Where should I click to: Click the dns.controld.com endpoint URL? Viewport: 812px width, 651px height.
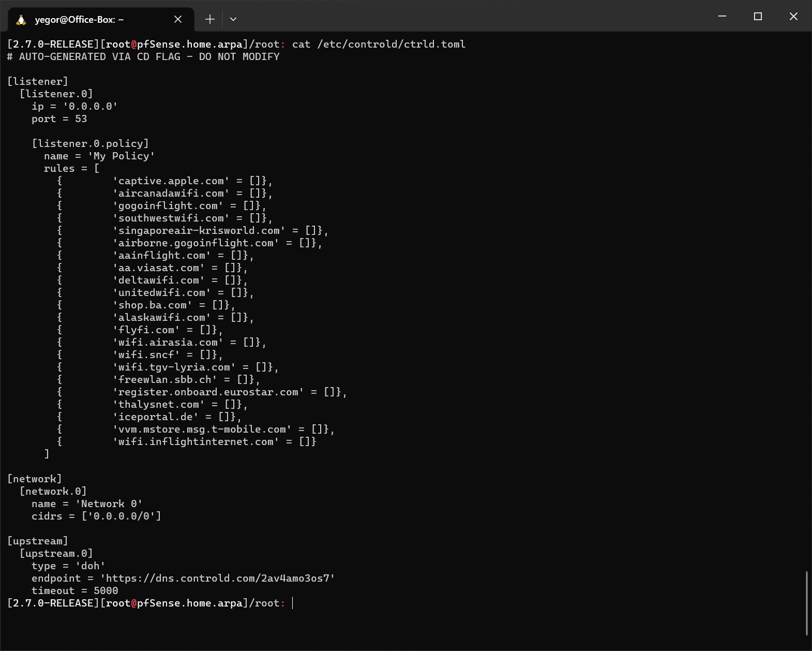pyautogui.click(x=217, y=578)
